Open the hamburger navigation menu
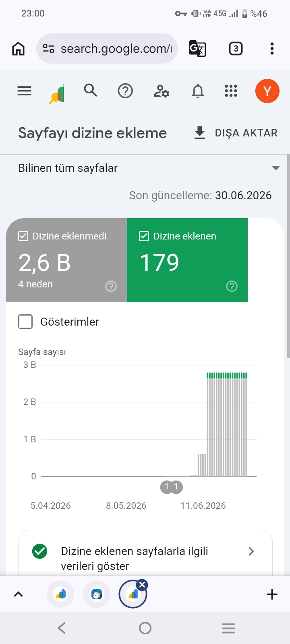 tap(24, 91)
